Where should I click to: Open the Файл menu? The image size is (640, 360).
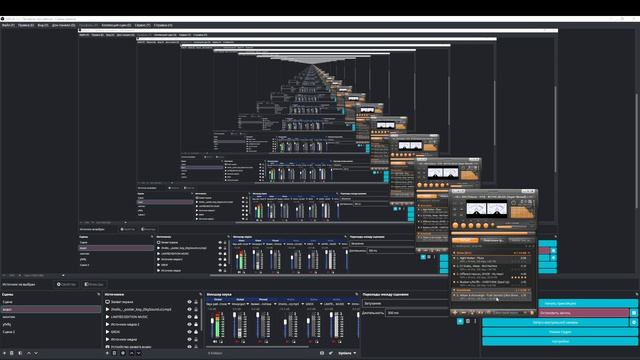[x=8, y=25]
